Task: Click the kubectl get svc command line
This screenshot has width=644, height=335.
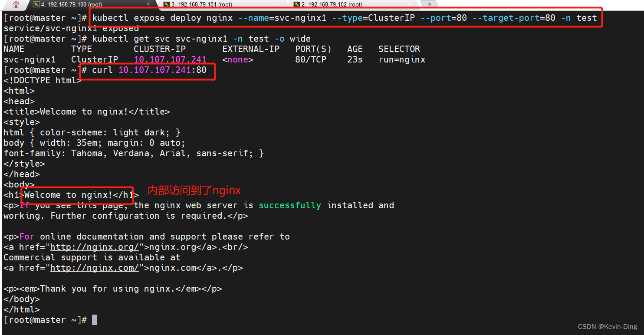Action: pos(201,39)
